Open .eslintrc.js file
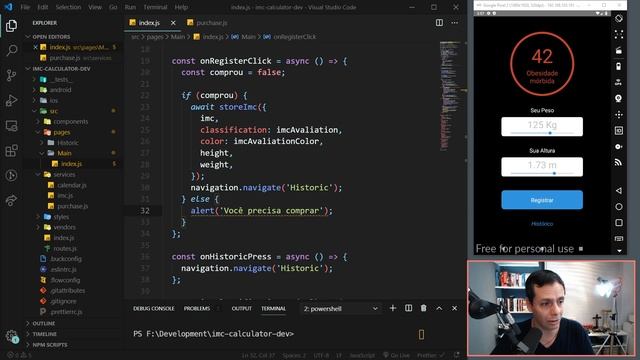 63,269
